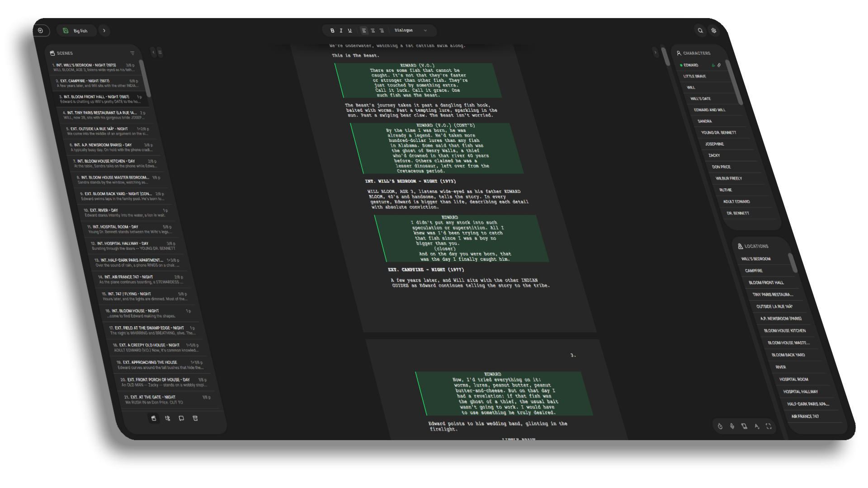Screen dimensions: 868x488
Task: Click the microphone icon in bottom-right toolbar
Action: pyautogui.click(x=732, y=426)
